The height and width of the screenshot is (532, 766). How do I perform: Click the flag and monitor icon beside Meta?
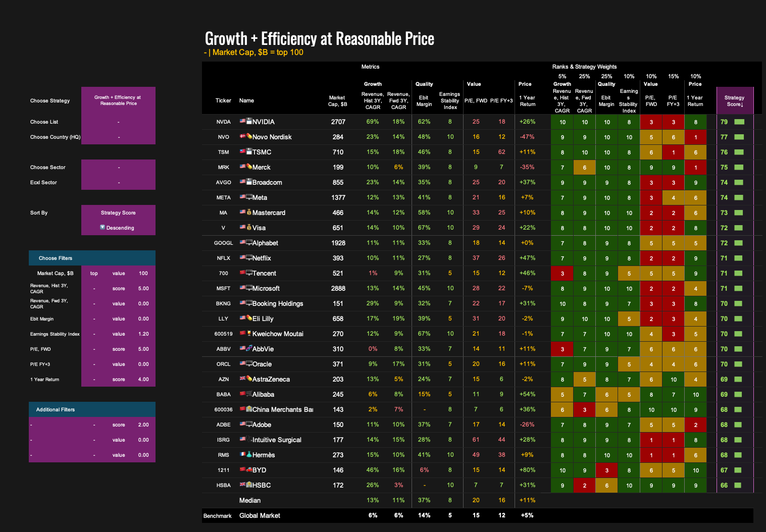pyautogui.click(x=246, y=197)
